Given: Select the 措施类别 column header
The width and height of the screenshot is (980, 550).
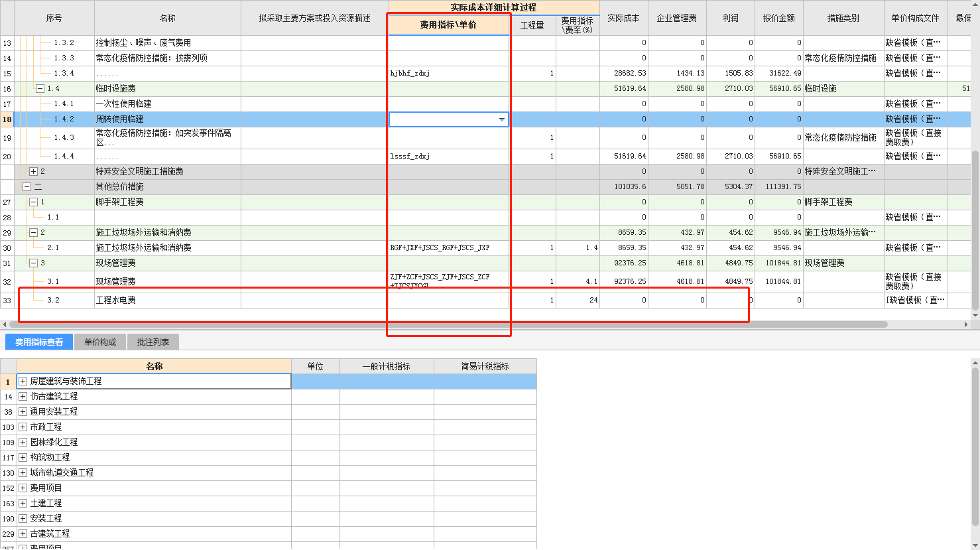Looking at the screenshot, I should coord(843,18).
